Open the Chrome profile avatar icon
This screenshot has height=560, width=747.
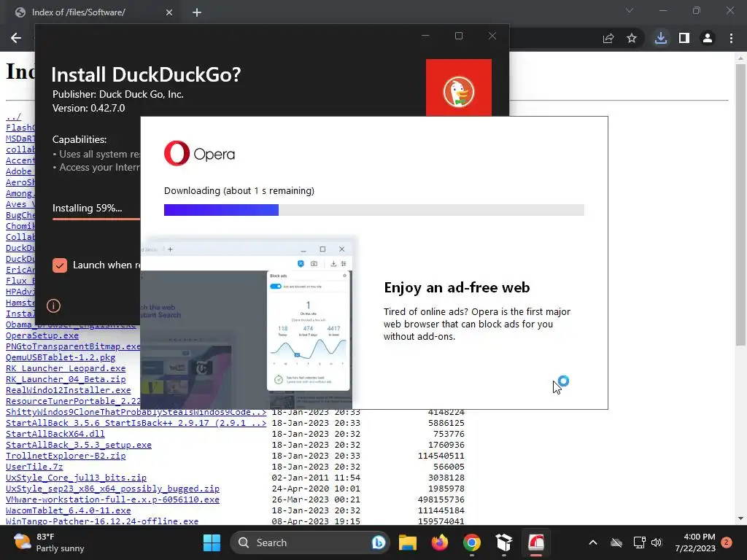pos(708,38)
